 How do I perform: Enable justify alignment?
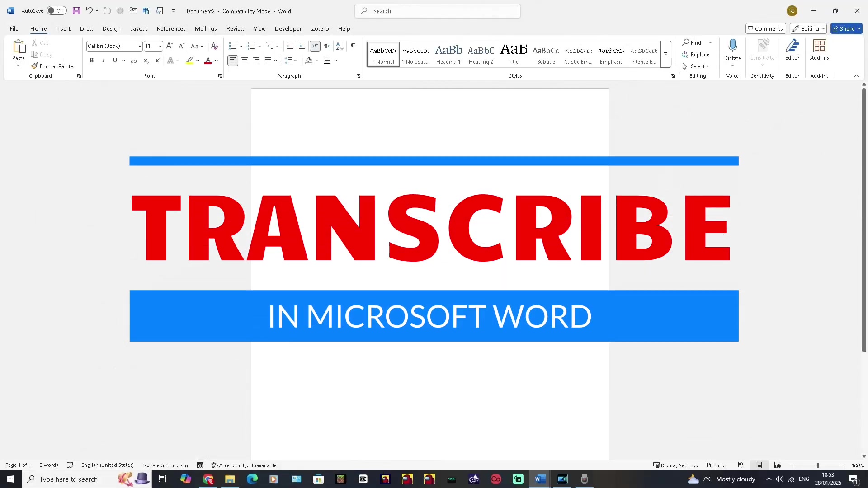click(268, 60)
